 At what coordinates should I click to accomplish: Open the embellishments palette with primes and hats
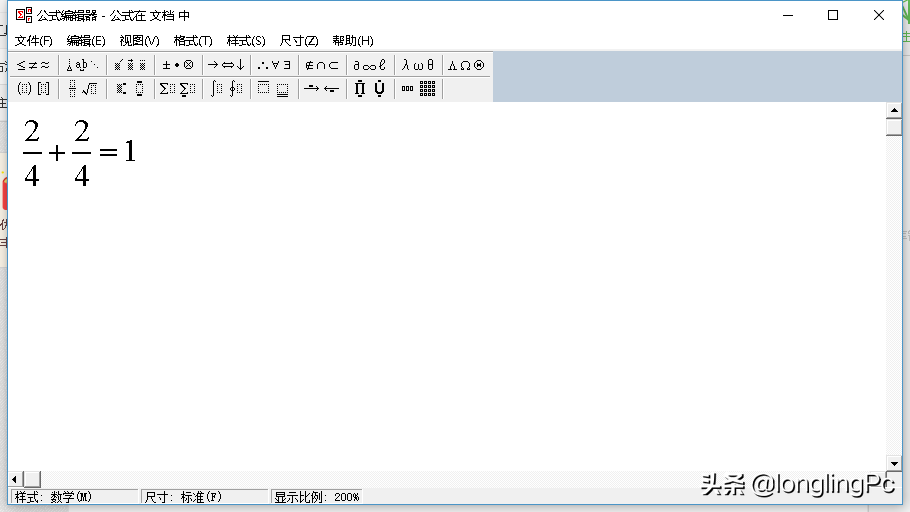[x=130, y=65]
